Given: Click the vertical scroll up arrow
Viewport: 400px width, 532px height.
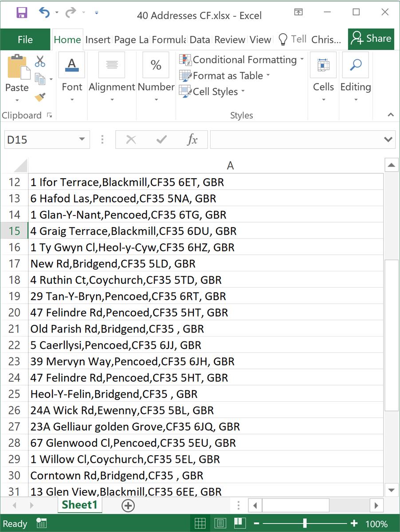Looking at the screenshot, I should [x=392, y=165].
